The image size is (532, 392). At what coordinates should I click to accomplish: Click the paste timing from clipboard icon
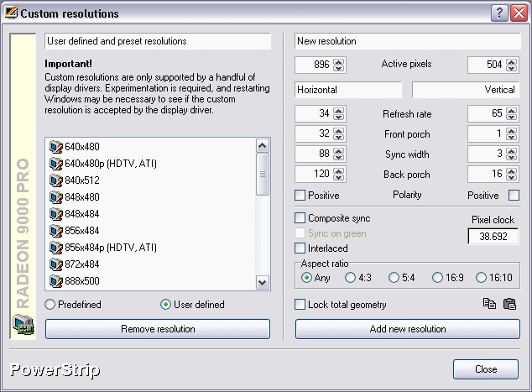(509, 305)
